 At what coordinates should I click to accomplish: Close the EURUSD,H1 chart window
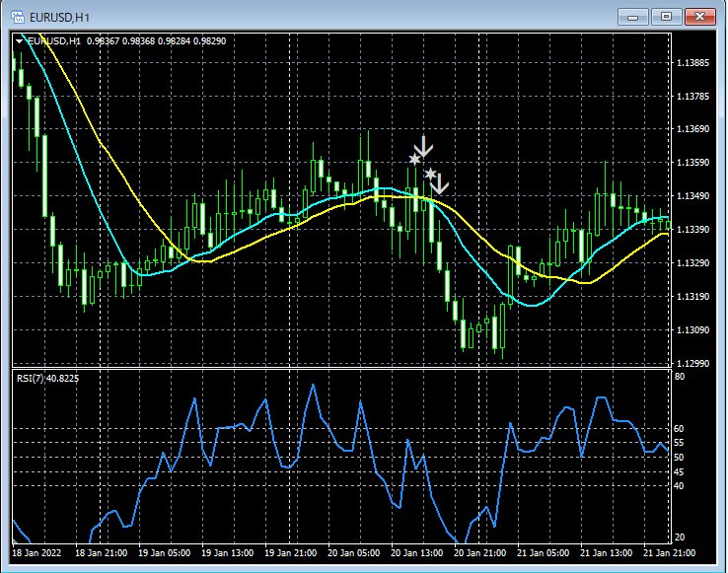(x=699, y=17)
